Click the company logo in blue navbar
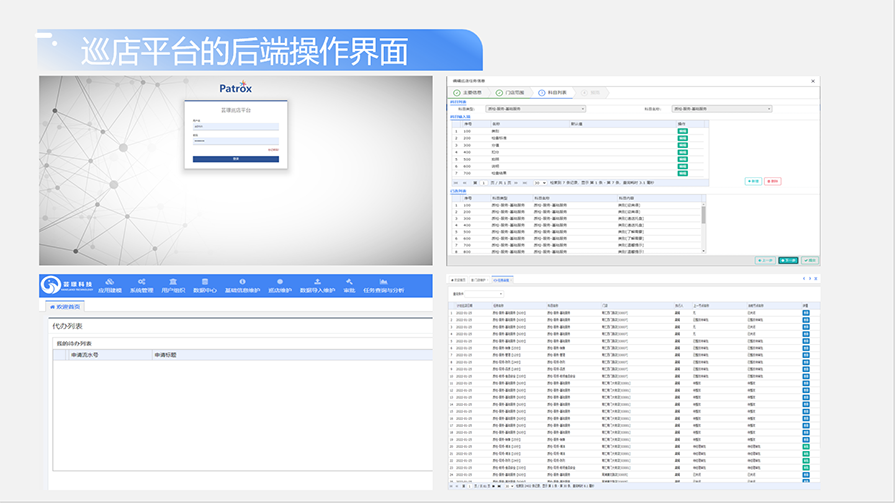The width and height of the screenshot is (895, 503). click(67, 285)
